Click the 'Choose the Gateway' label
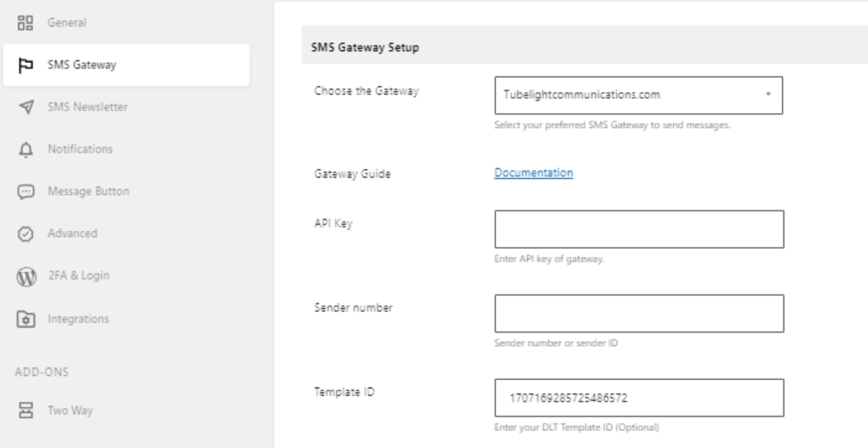 tap(367, 91)
